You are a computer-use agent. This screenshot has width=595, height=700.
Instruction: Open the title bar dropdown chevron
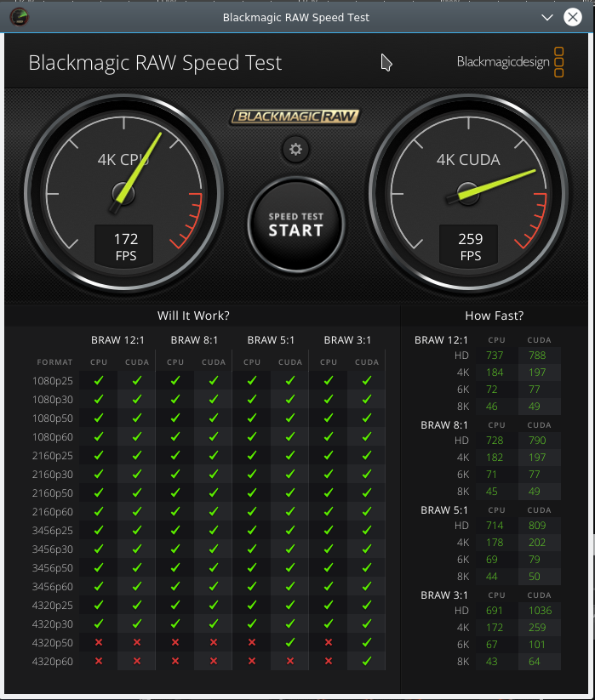pyautogui.click(x=546, y=17)
